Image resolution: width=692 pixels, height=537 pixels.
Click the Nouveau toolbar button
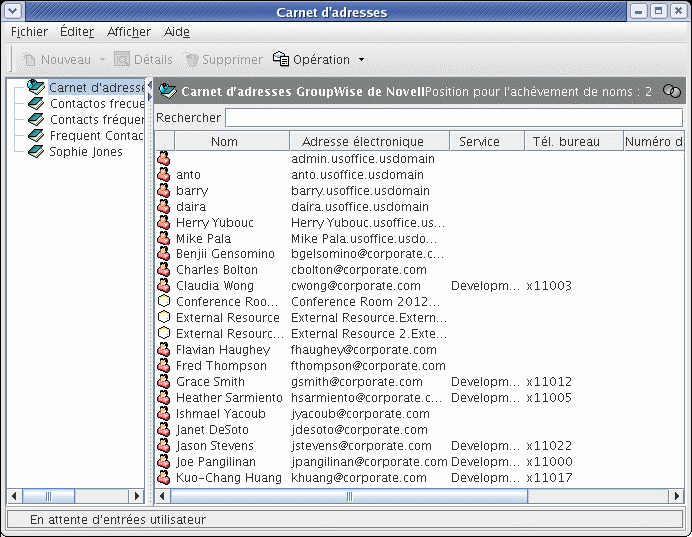point(56,59)
